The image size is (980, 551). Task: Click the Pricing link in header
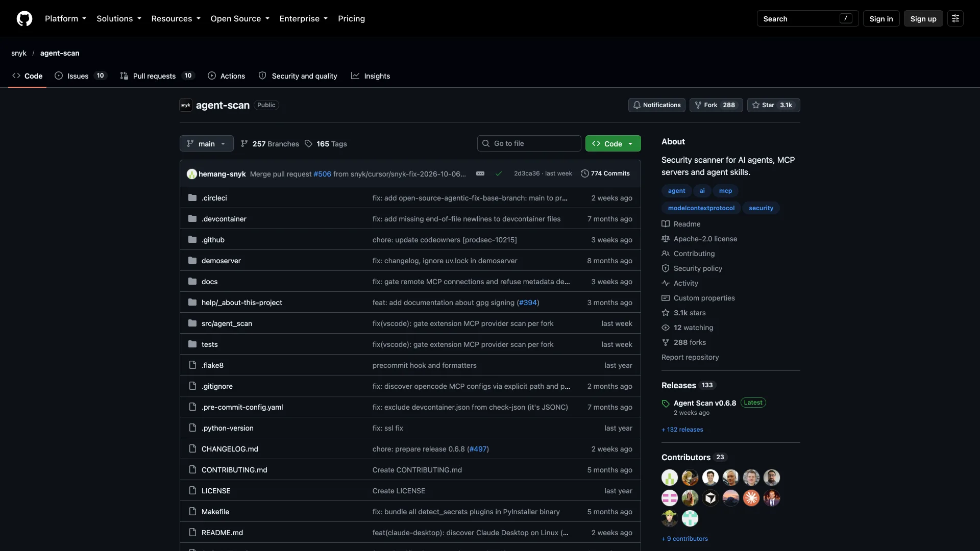351,19
